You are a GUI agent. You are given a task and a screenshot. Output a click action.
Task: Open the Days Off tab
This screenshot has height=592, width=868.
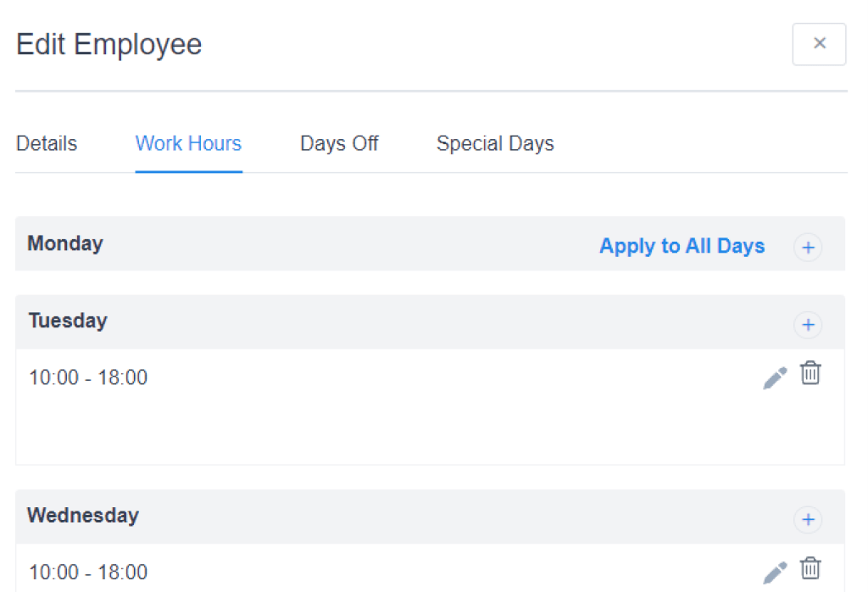339,143
